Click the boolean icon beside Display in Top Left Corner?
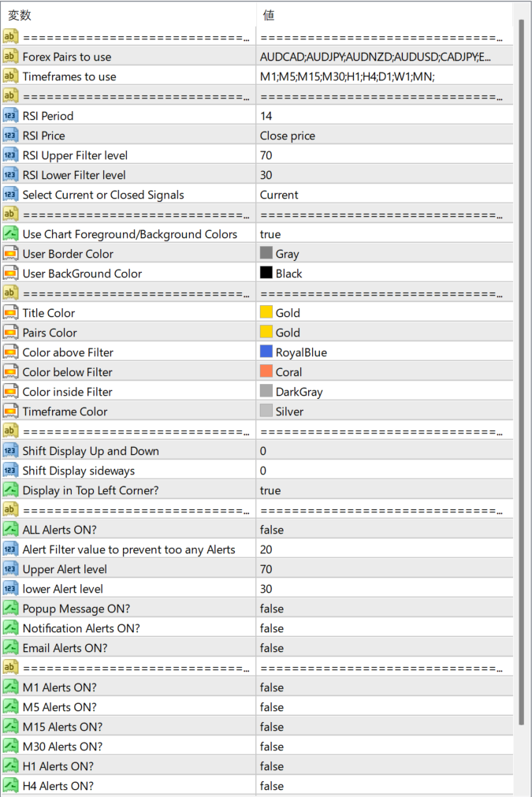 tap(10, 490)
